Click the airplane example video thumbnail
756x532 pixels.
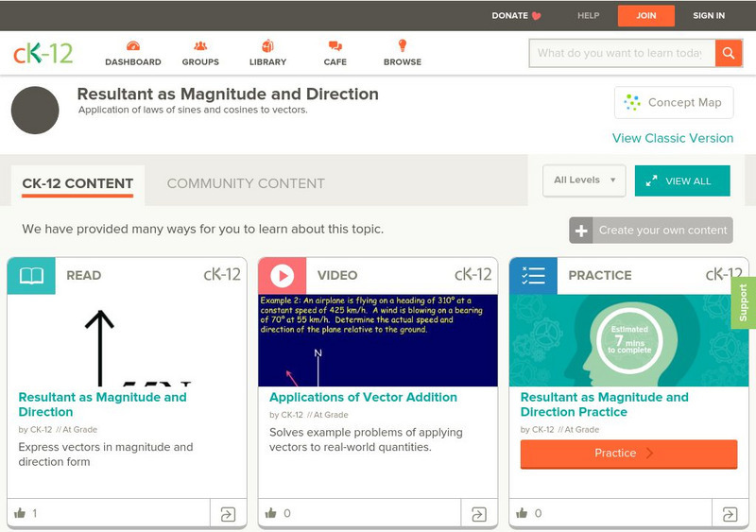pos(378,340)
